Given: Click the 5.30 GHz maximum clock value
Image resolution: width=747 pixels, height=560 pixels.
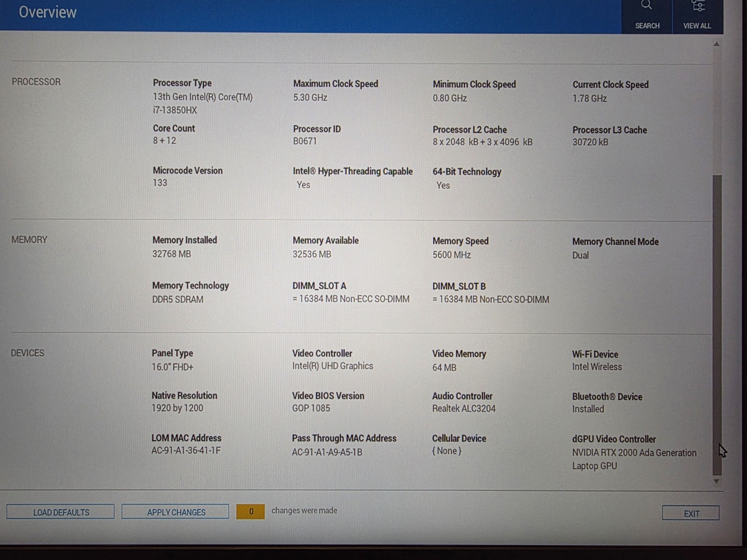Looking at the screenshot, I should click(310, 98).
